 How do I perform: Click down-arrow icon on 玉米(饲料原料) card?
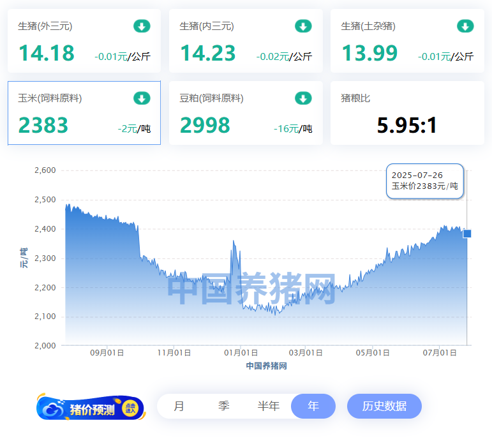click(x=142, y=98)
